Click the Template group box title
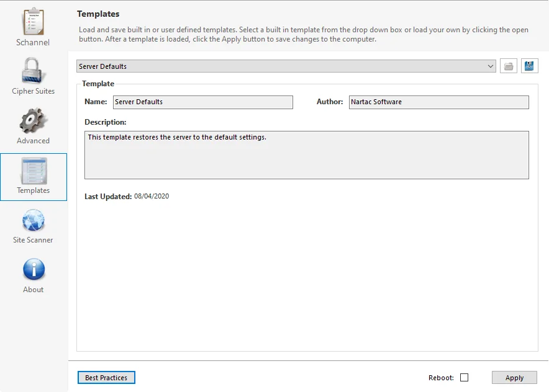549x392 pixels. point(98,84)
